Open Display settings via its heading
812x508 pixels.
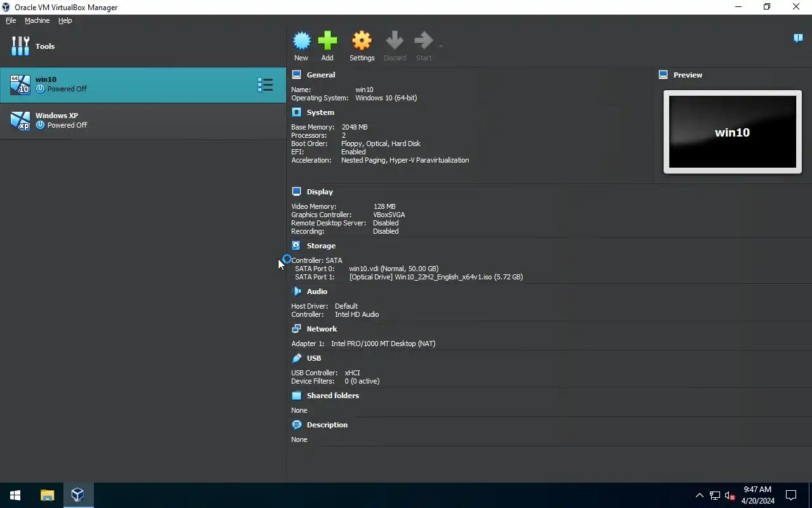(320, 192)
